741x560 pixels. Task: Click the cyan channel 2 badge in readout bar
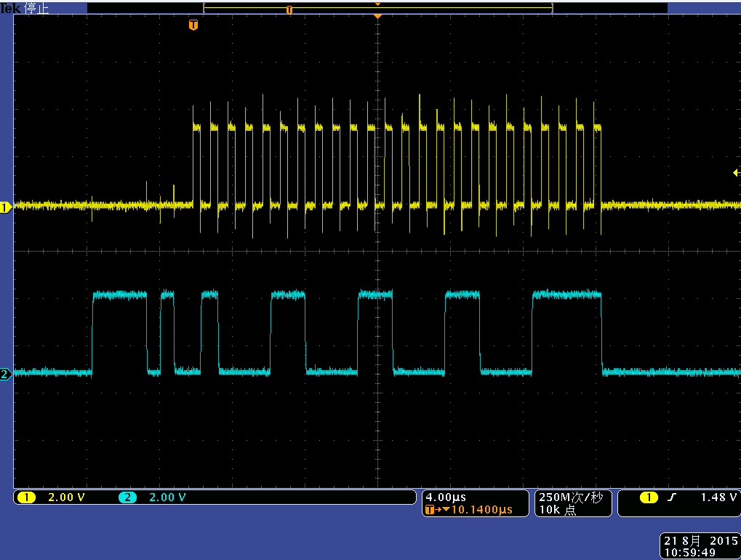[x=127, y=497]
